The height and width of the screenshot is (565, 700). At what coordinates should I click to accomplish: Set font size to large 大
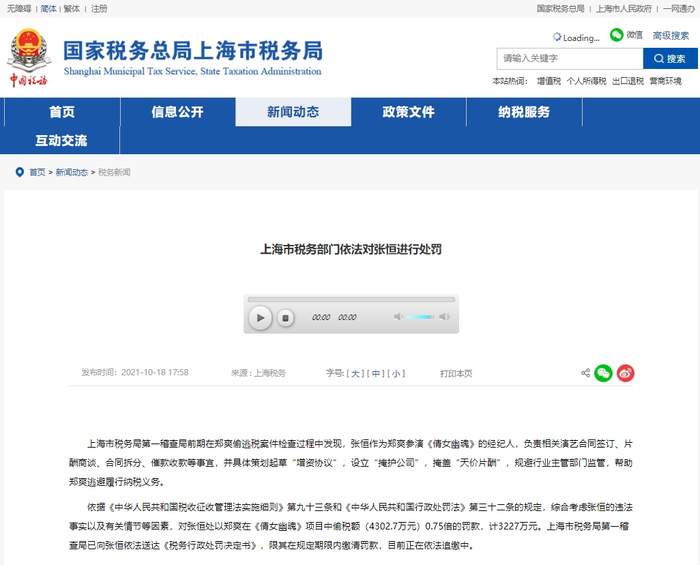pos(355,373)
